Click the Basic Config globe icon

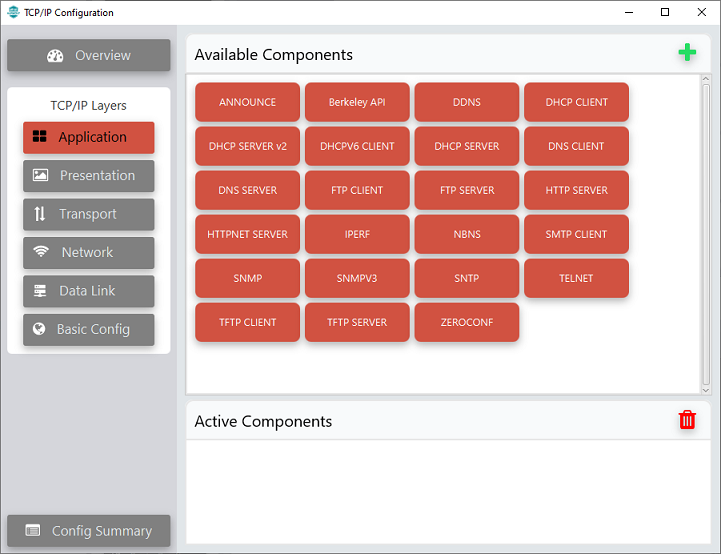[39, 329]
